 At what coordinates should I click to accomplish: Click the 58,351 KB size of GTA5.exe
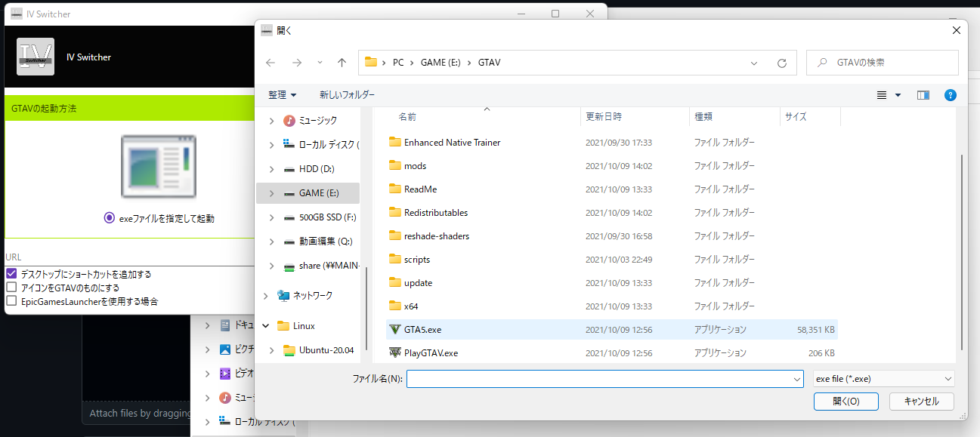coord(815,330)
